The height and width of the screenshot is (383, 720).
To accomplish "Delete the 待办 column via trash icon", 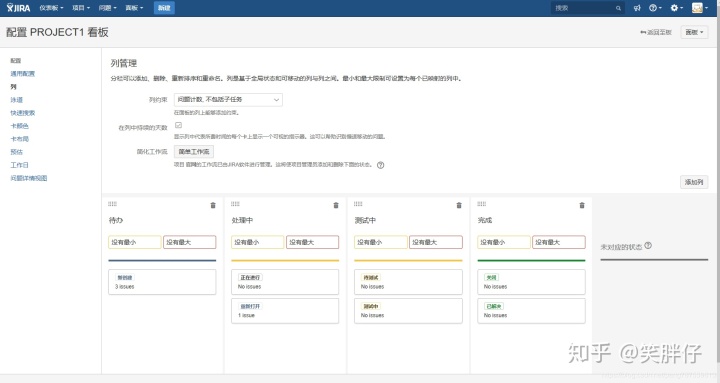I will [x=213, y=205].
